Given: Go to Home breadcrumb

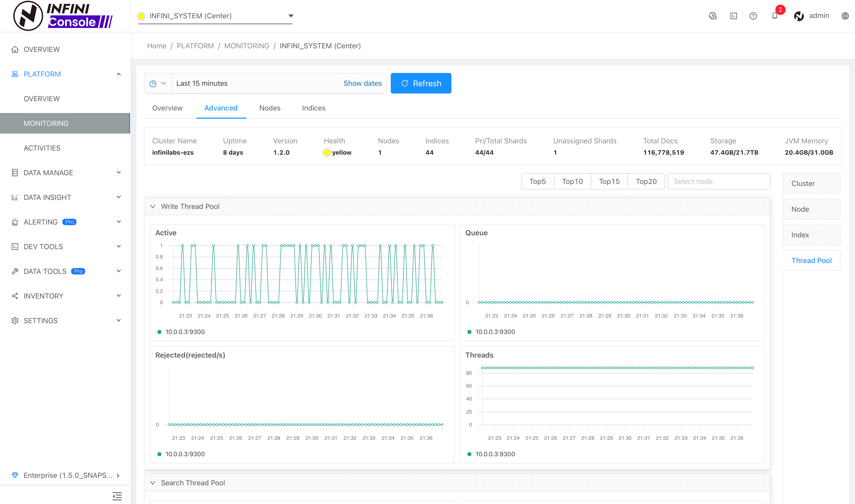Looking at the screenshot, I should [x=157, y=46].
